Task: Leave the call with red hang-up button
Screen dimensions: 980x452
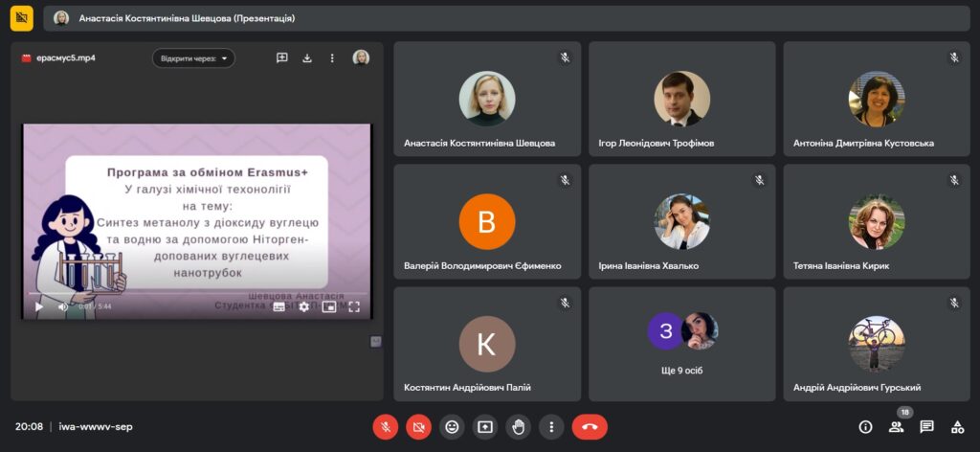Action: [590, 427]
